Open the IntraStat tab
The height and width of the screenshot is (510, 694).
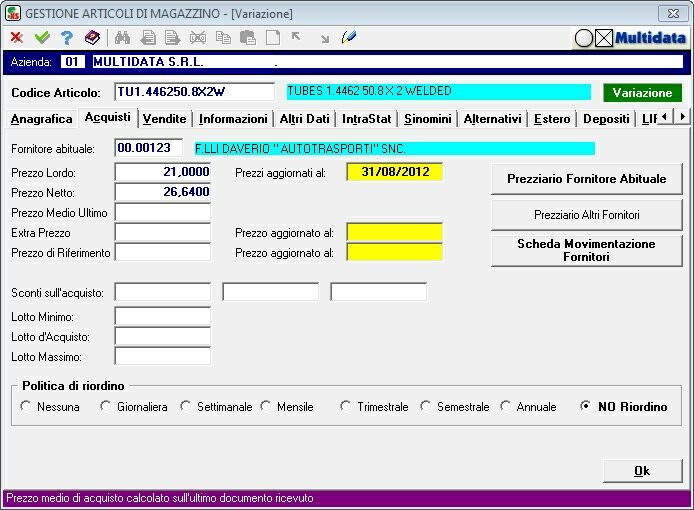click(x=366, y=119)
